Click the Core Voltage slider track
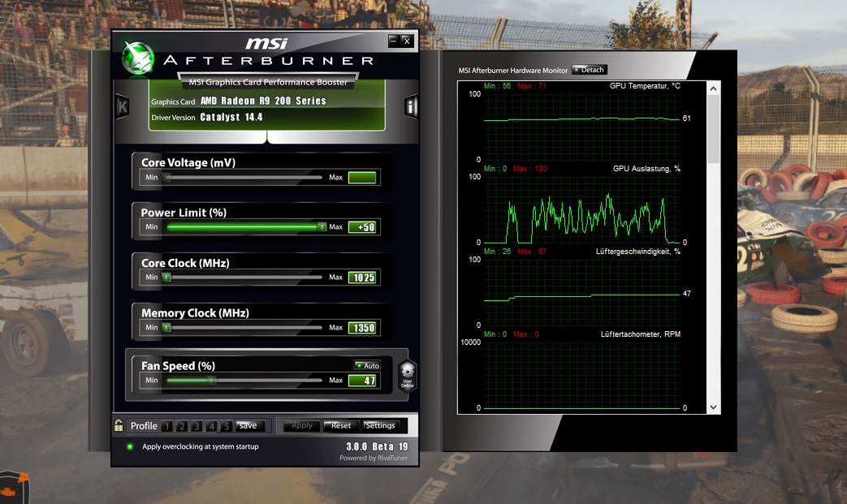Image resolution: width=847 pixels, height=504 pixels. [244, 177]
